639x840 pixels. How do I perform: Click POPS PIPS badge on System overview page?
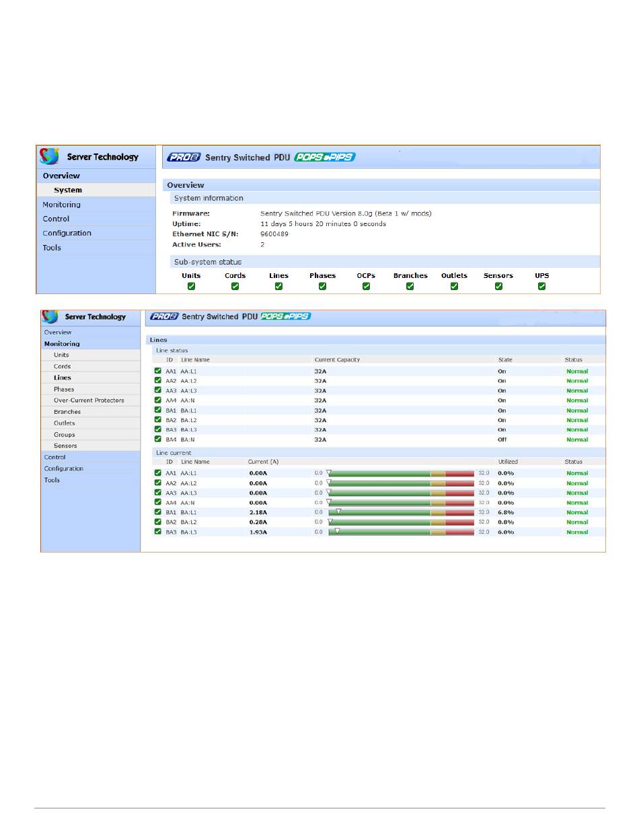click(326, 157)
